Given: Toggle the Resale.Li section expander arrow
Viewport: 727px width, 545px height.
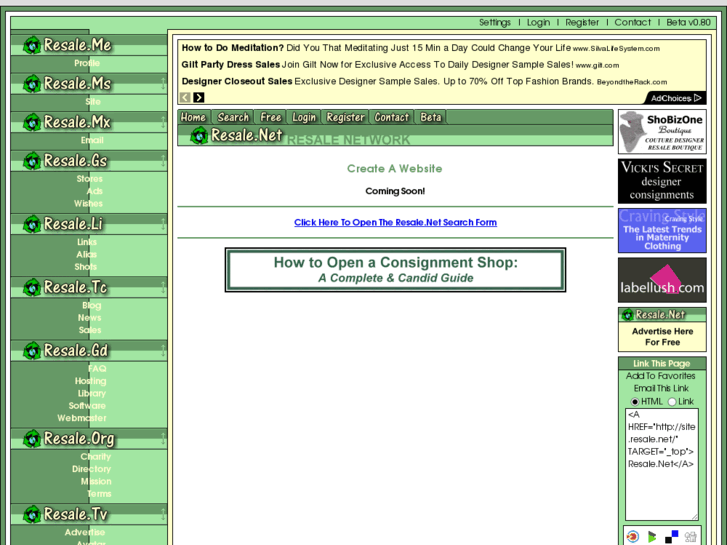Looking at the screenshot, I should click(x=163, y=224).
